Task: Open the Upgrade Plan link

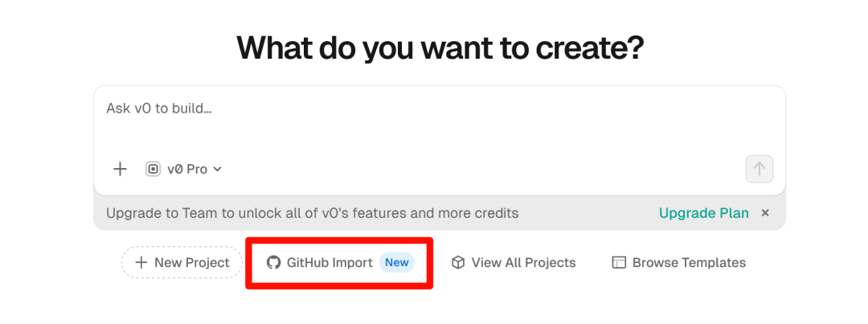Action: 703,213
